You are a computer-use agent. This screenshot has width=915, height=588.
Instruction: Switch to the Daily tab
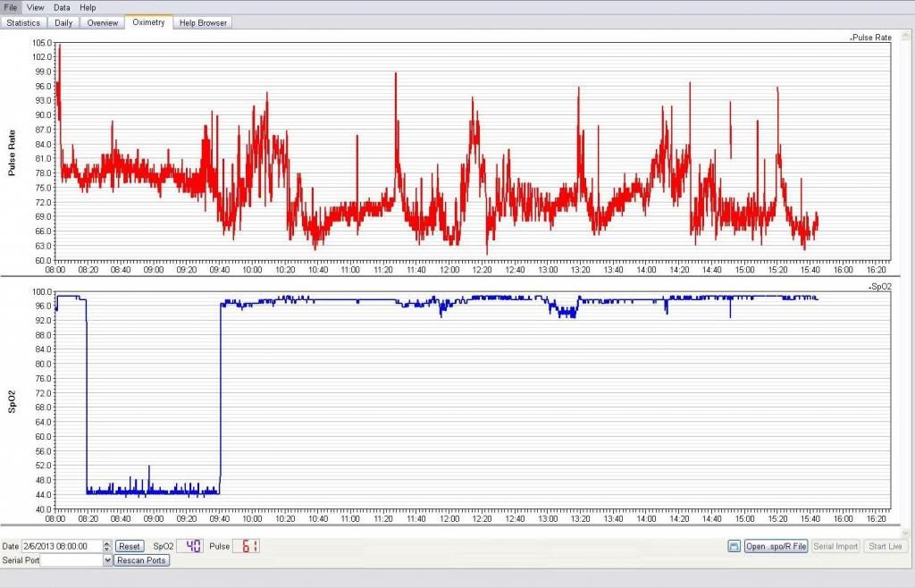pos(63,22)
